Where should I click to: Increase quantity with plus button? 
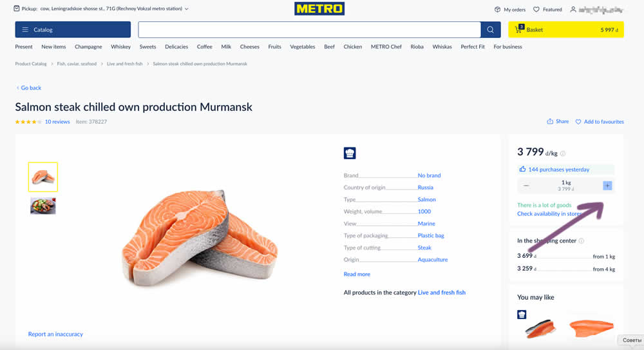click(607, 186)
